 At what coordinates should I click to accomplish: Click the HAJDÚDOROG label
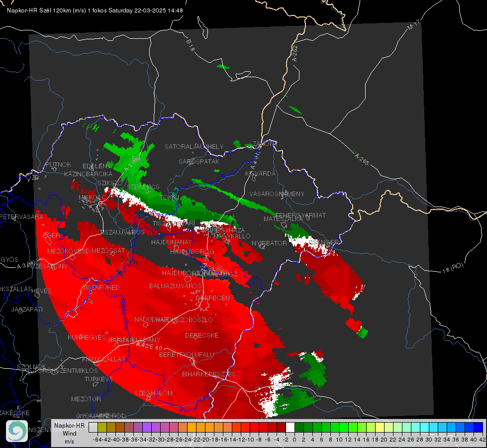tap(192, 251)
